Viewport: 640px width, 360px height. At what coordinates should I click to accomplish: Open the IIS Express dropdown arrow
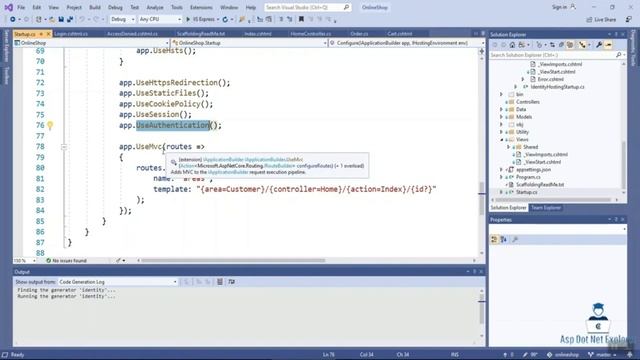pyautogui.click(x=218, y=19)
